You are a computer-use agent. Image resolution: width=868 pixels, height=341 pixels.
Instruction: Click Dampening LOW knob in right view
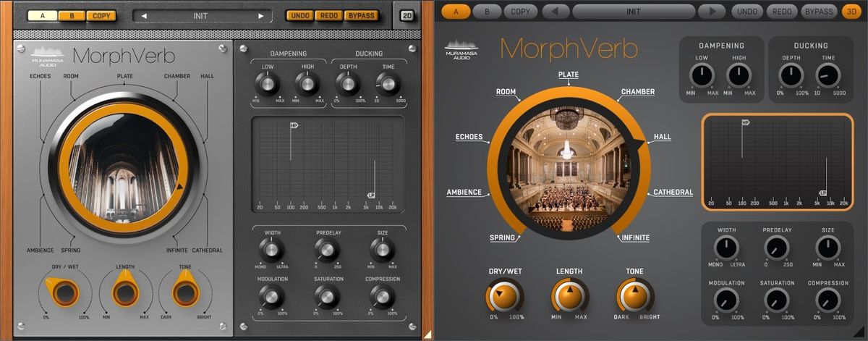point(702,75)
